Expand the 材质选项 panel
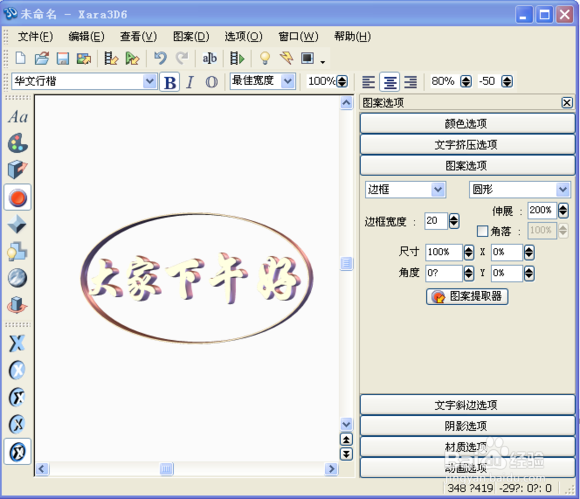 468,447
